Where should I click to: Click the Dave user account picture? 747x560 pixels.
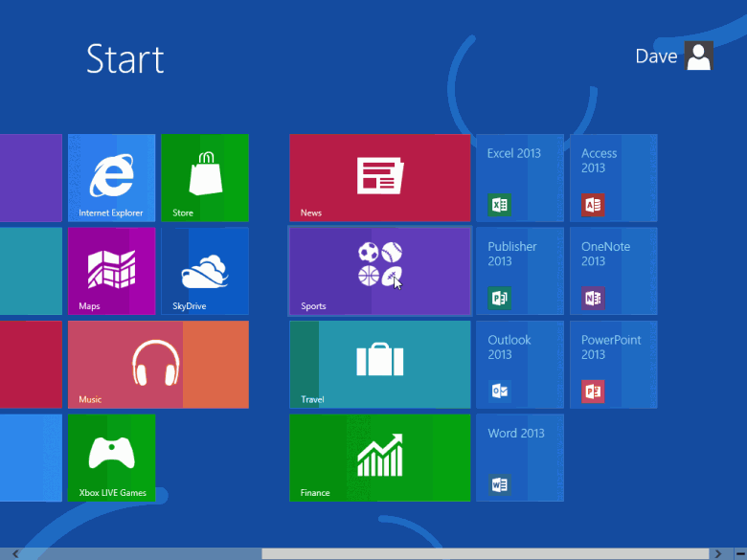pos(699,56)
